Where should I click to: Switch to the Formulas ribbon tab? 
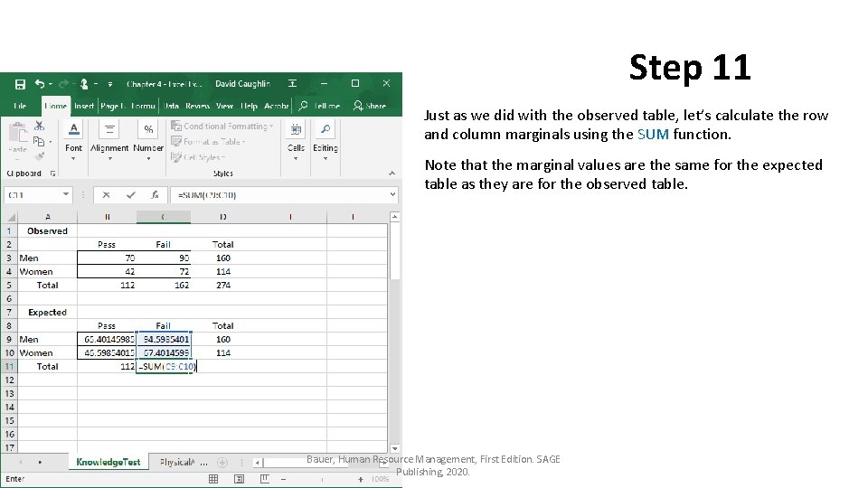143,106
